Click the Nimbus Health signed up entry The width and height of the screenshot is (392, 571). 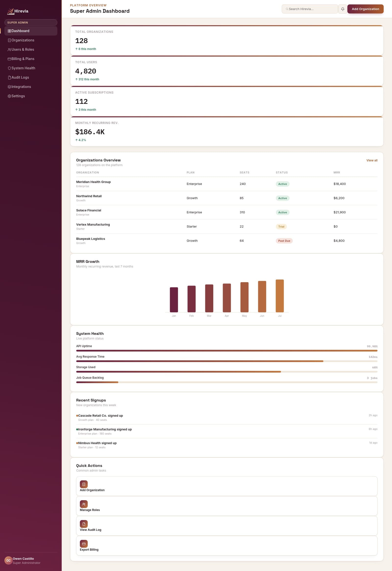pos(227,445)
